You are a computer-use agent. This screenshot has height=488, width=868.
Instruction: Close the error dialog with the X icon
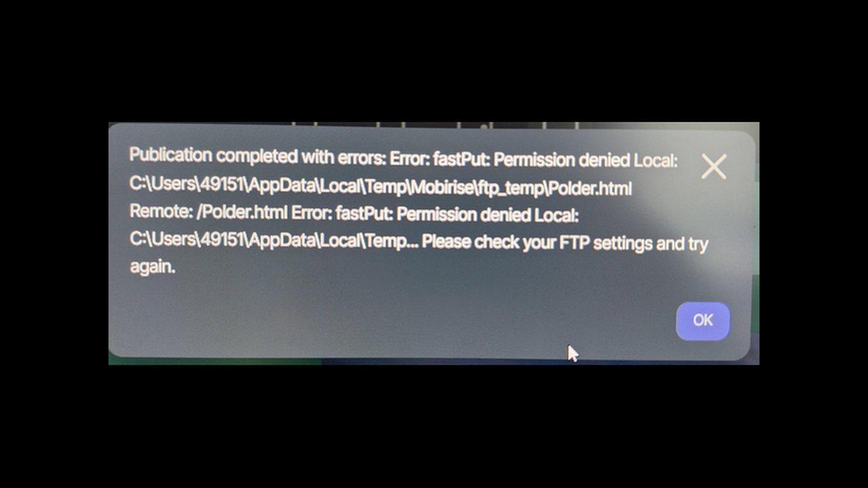713,166
